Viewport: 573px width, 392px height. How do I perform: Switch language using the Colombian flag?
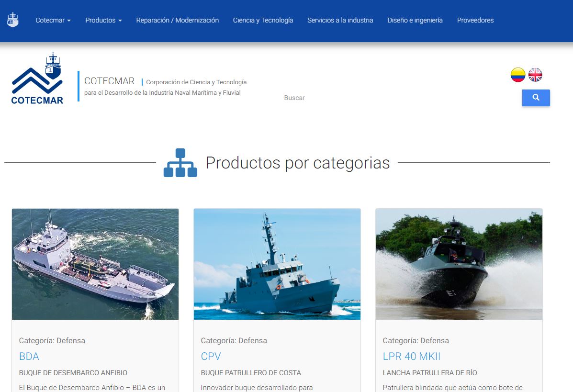click(518, 75)
